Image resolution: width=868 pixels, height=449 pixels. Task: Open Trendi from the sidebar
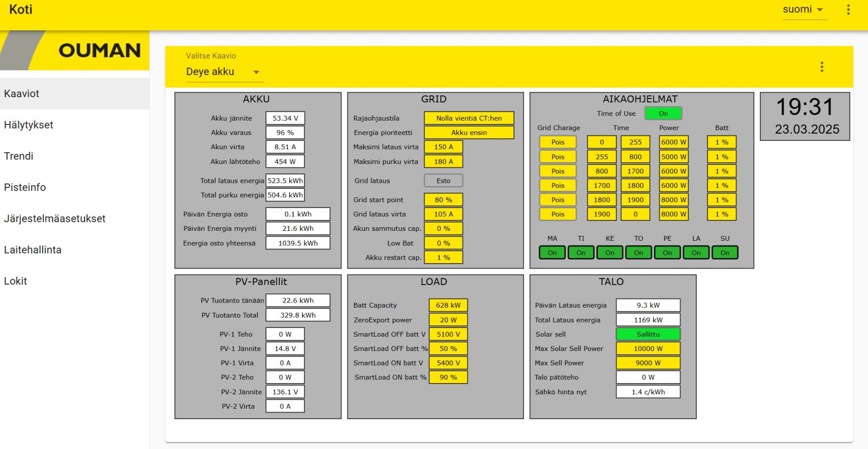coord(19,156)
